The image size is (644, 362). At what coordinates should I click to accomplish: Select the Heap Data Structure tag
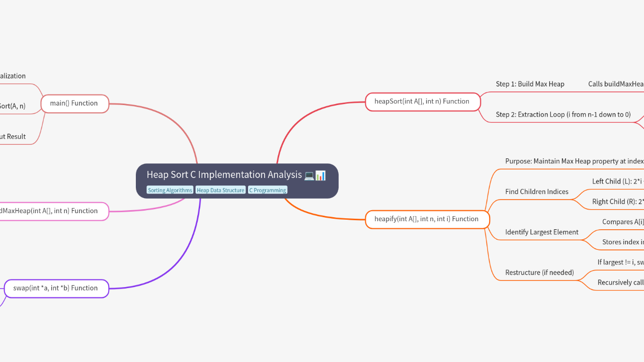(x=220, y=190)
